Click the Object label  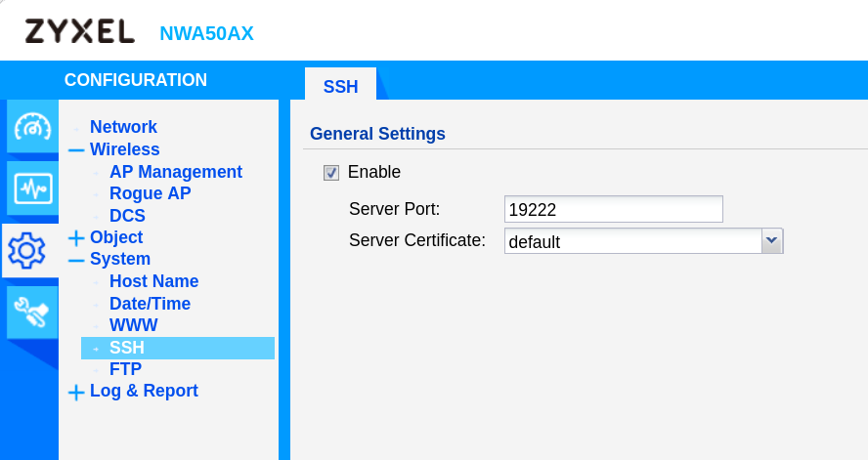(x=116, y=237)
